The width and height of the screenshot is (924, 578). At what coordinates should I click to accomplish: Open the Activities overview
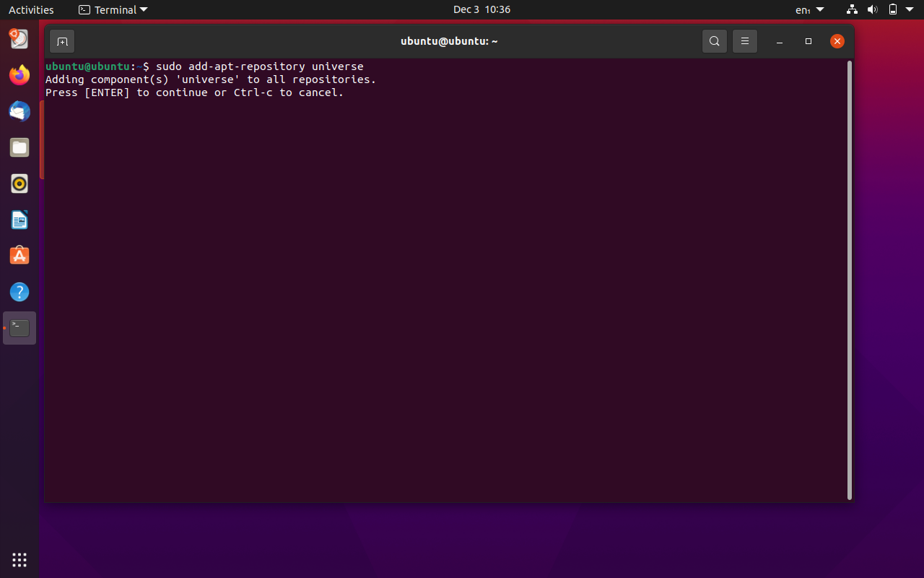click(x=31, y=9)
